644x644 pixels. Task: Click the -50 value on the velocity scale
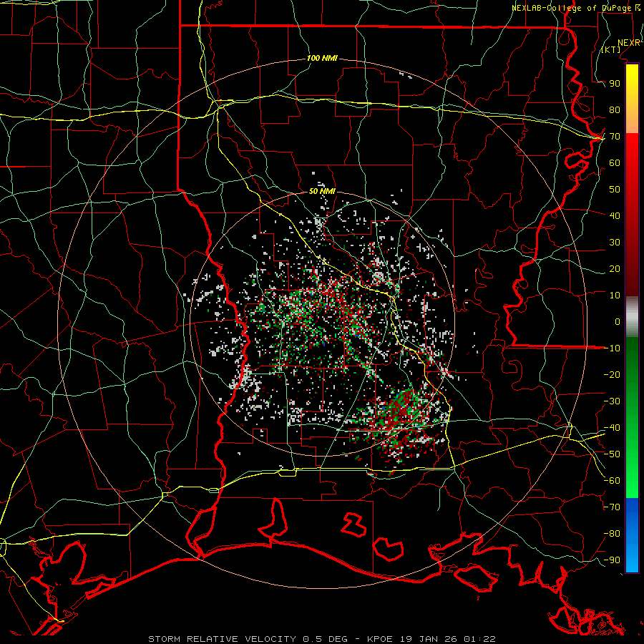[612, 454]
